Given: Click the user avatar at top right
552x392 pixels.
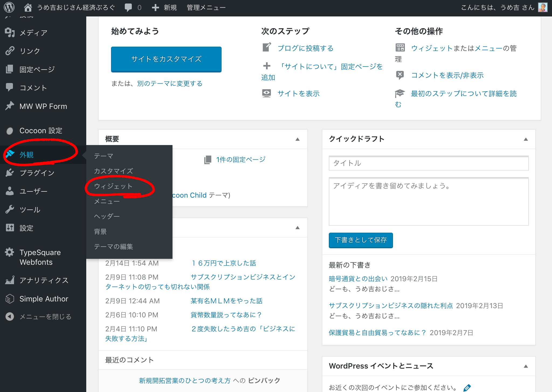Looking at the screenshot, I should (x=542, y=8).
